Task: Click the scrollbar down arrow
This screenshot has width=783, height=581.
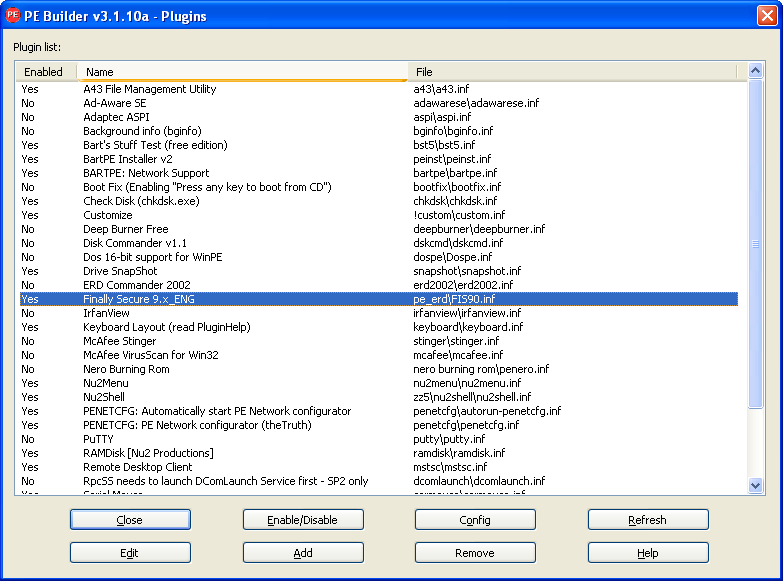Action: (x=756, y=485)
